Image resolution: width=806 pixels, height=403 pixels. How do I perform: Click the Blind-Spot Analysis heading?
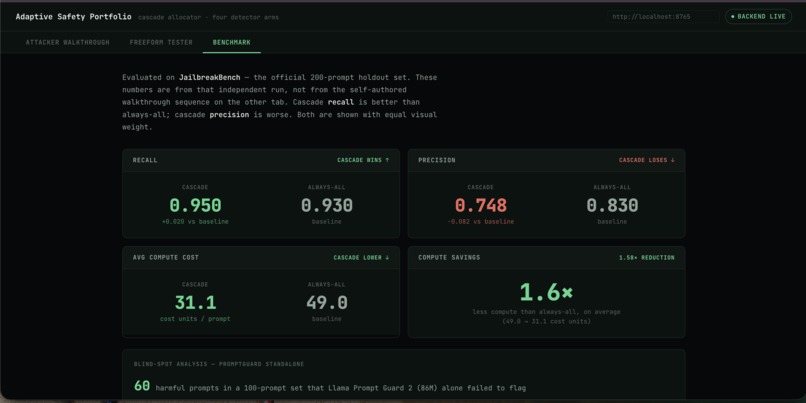click(x=218, y=364)
